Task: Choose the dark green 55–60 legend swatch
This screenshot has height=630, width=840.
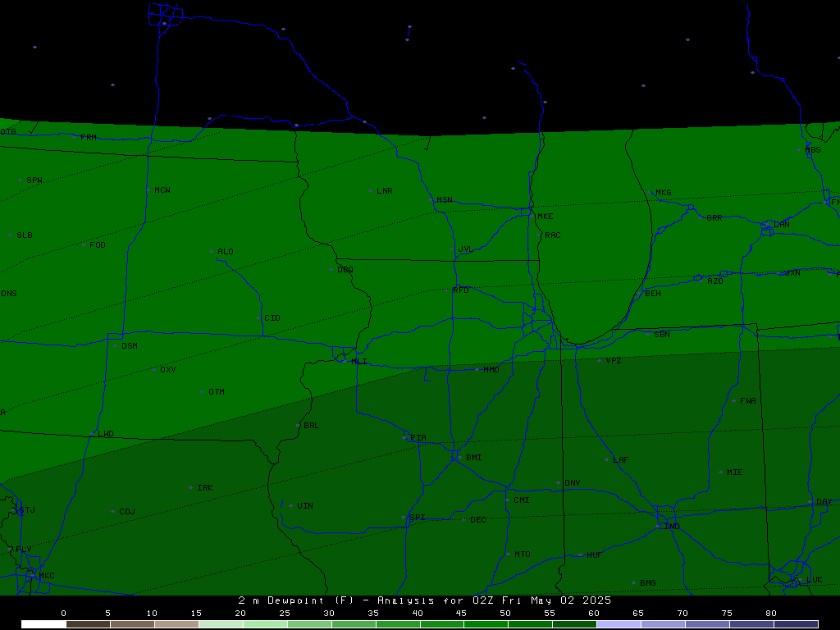Action: point(574,624)
